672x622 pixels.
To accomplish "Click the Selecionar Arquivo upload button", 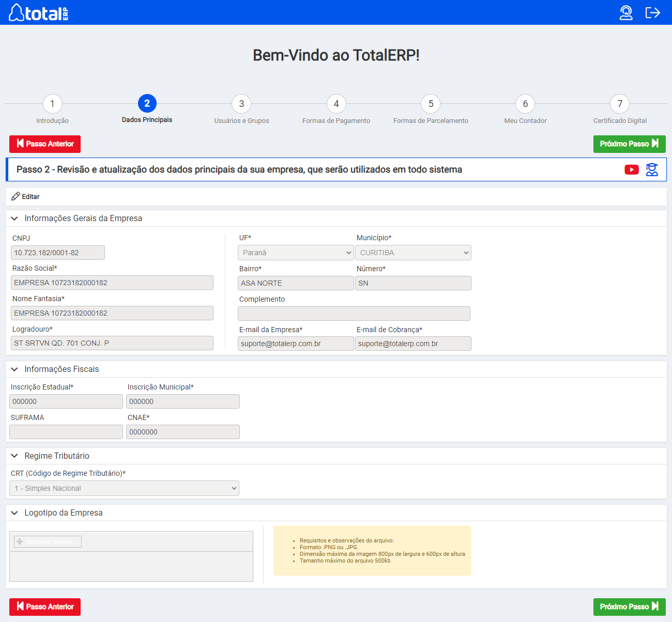I will [48, 541].
